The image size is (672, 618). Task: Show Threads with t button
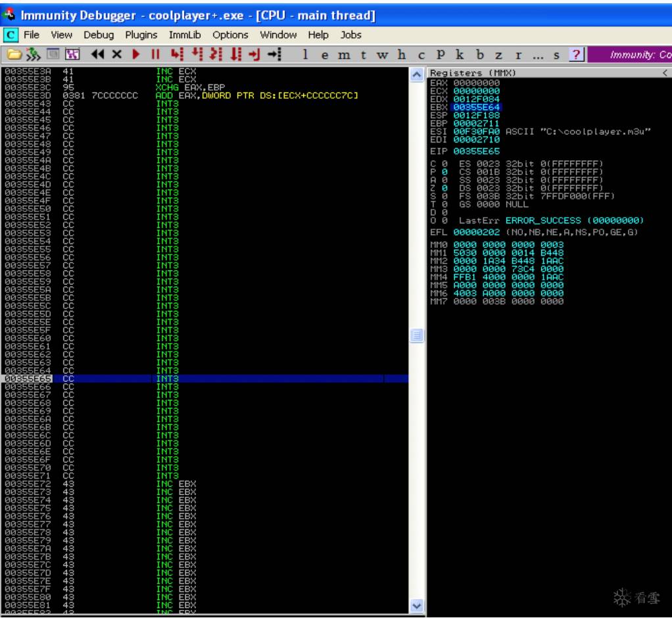(x=364, y=55)
